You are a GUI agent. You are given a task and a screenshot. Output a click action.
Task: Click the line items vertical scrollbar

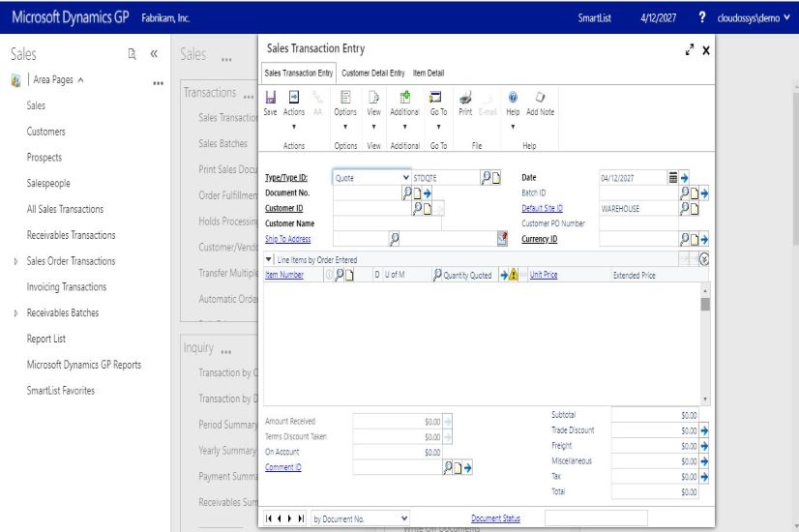pyautogui.click(x=705, y=344)
